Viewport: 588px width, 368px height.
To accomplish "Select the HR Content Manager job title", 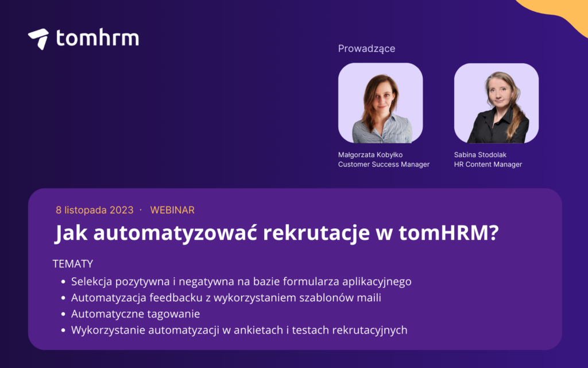I will coord(488,164).
